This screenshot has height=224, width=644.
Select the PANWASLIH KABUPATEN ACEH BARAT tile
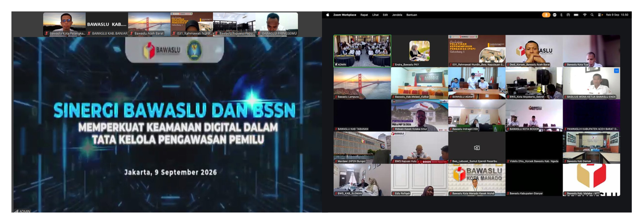coord(592,115)
